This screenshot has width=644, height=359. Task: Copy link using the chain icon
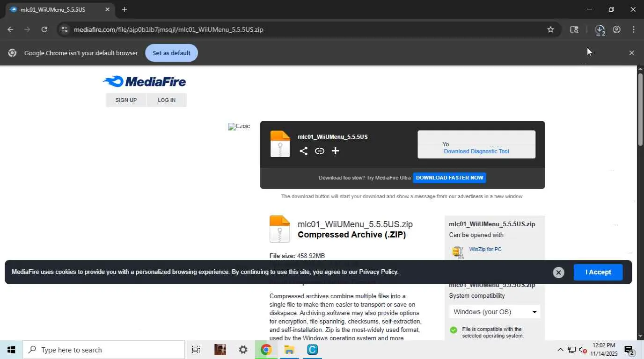[x=320, y=151]
